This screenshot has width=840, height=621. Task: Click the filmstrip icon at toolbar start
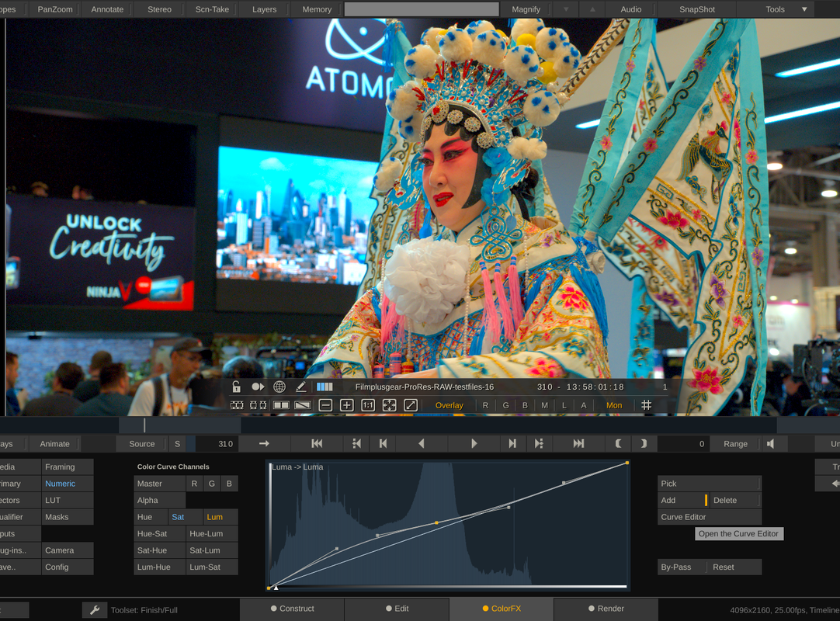[237, 406]
